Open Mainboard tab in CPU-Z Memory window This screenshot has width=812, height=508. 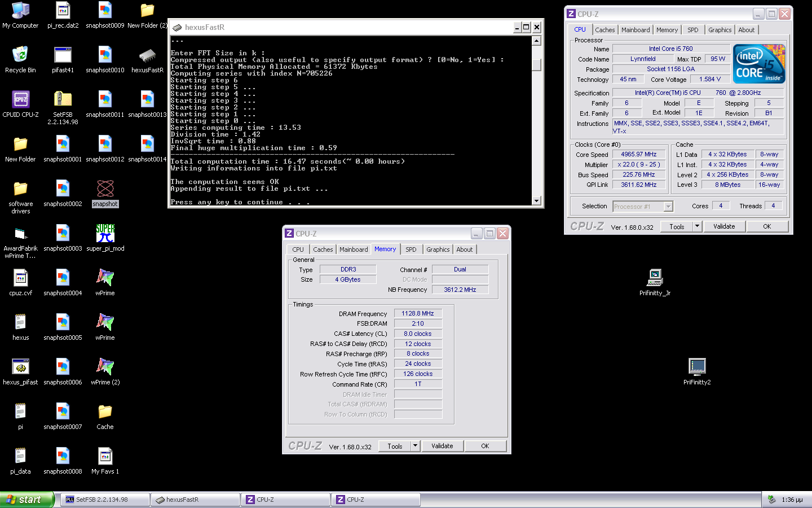tap(354, 249)
